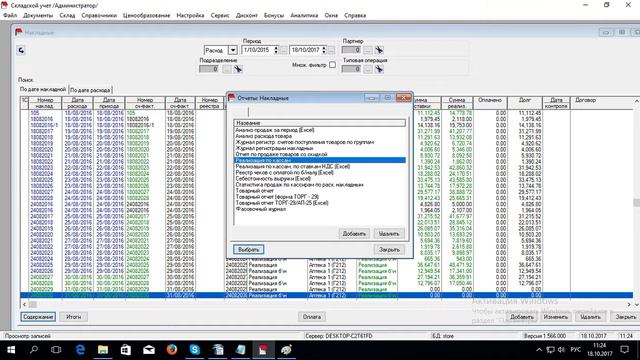Image resolution: width=640 pixels, height=360 pixels.
Task: Open Mail app from taskbar
Action: [x=149, y=350]
